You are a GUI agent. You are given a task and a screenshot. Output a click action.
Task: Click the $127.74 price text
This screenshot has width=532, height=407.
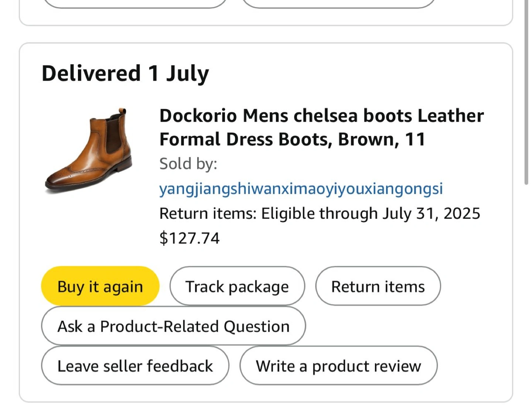tap(190, 238)
